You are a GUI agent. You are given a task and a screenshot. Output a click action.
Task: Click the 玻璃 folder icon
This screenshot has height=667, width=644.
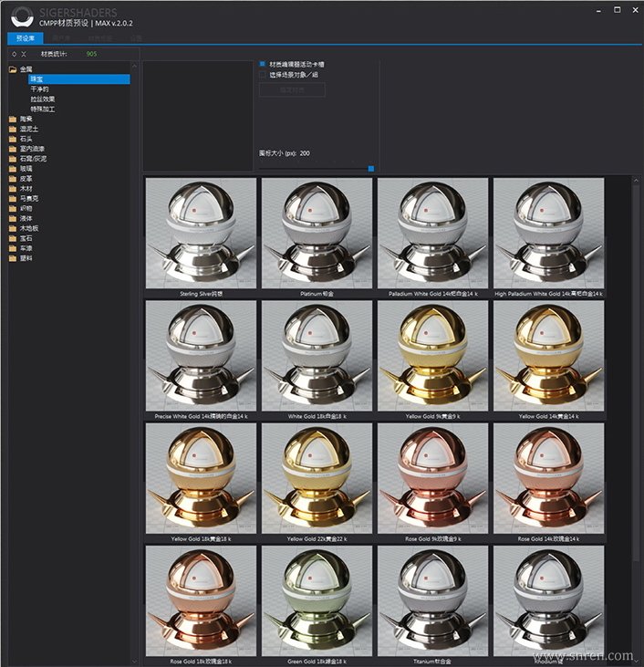[13, 168]
